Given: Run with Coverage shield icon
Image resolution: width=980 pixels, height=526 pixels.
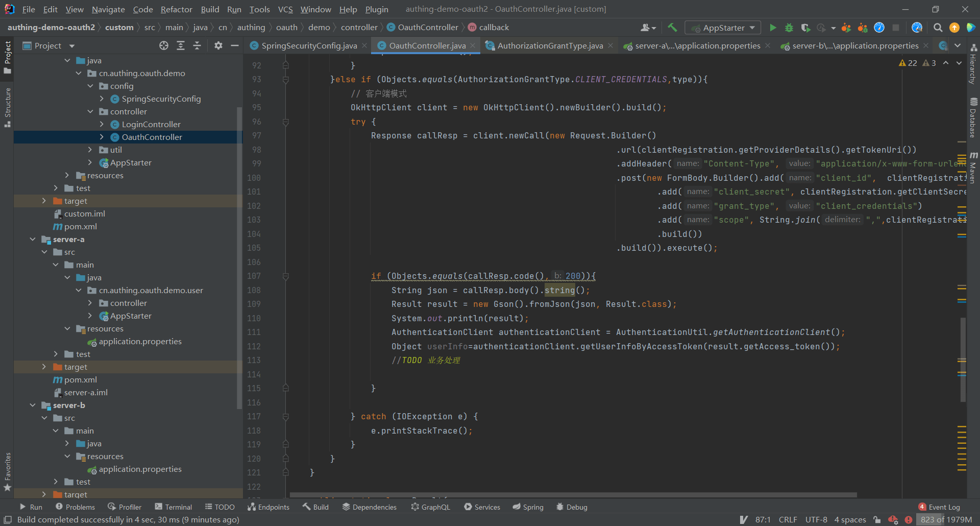Looking at the screenshot, I should (x=805, y=28).
